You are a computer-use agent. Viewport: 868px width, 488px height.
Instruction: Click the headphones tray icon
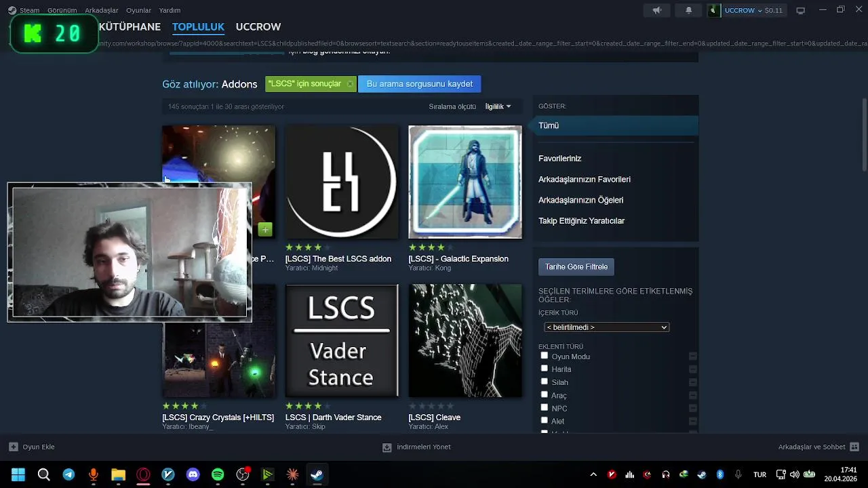[x=666, y=474]
